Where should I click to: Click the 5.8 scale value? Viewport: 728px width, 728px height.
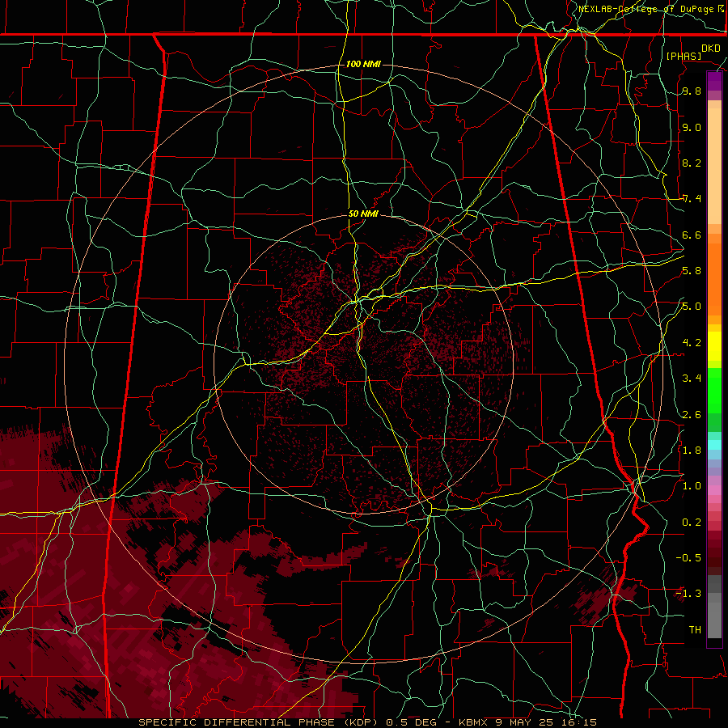coord(692,271)
